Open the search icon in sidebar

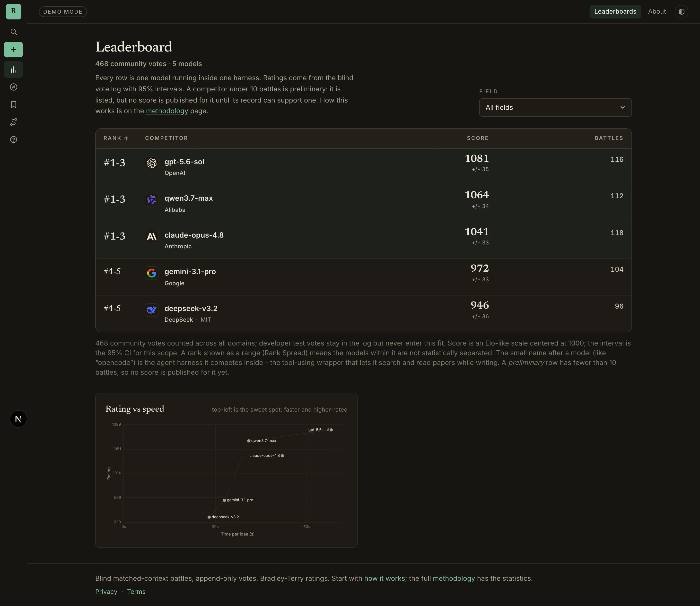click(14, 32)
